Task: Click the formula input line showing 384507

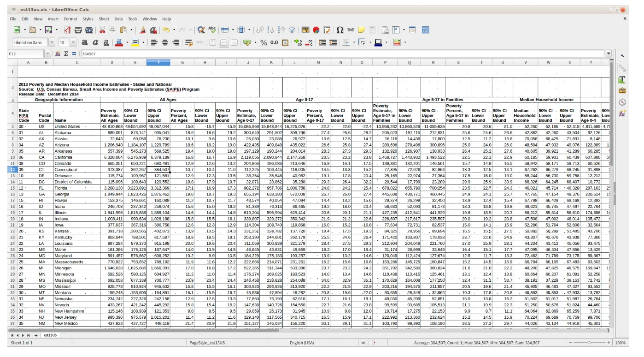Action: [x=343, y=54]
